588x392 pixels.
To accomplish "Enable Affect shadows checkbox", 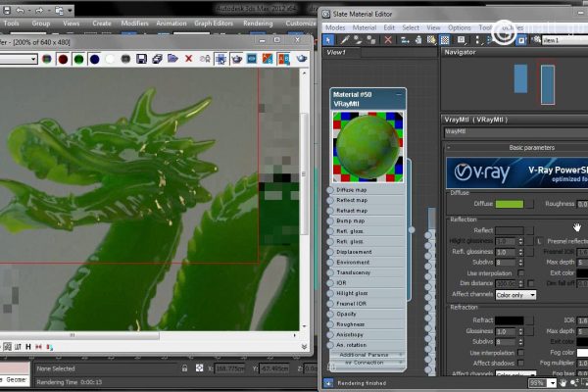I will coord(521,363).
